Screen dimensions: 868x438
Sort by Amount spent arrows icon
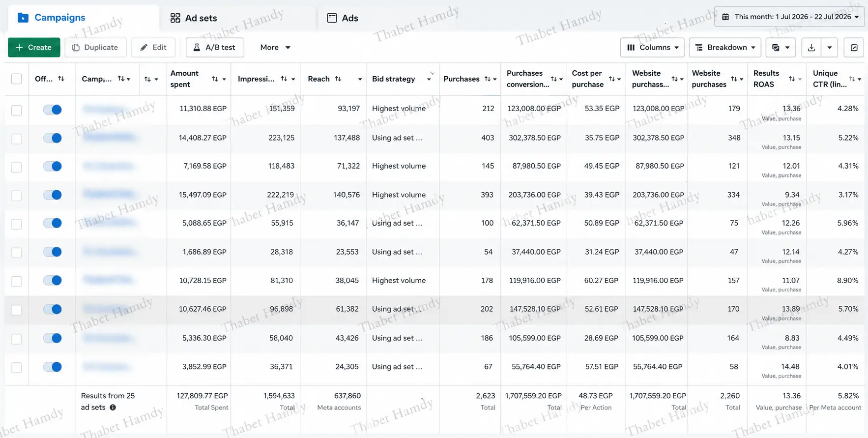click(215, 79)
